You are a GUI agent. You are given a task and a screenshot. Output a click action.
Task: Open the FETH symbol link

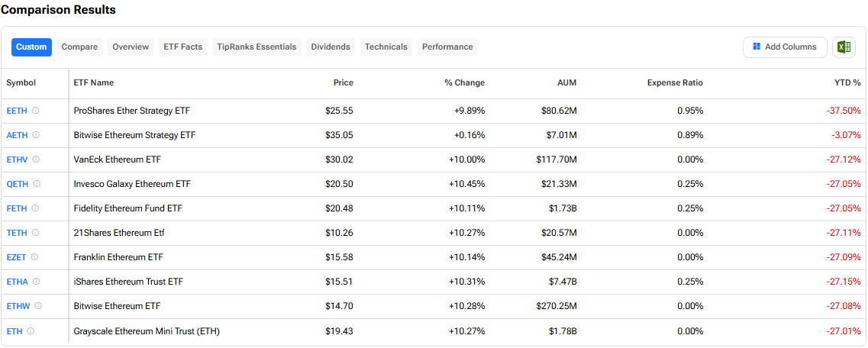click(x=17, y=208)
